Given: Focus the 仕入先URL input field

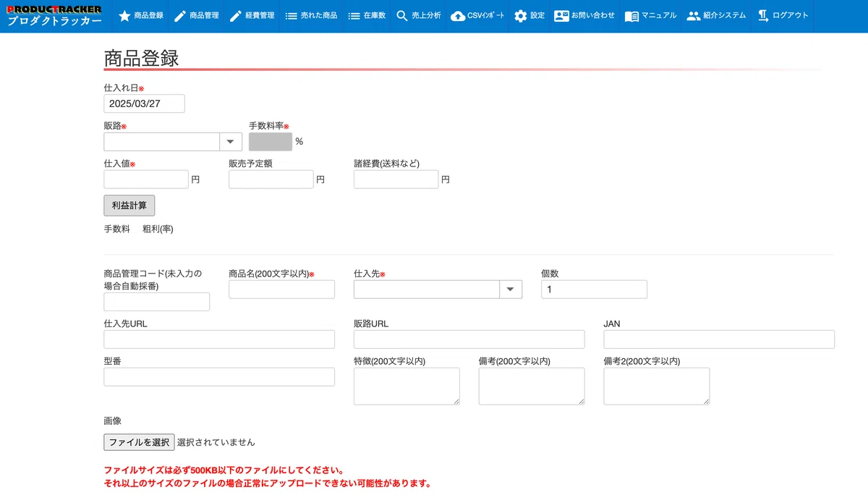Looking at the screenshot, I should pyautogui.click(x=219, y=339).
